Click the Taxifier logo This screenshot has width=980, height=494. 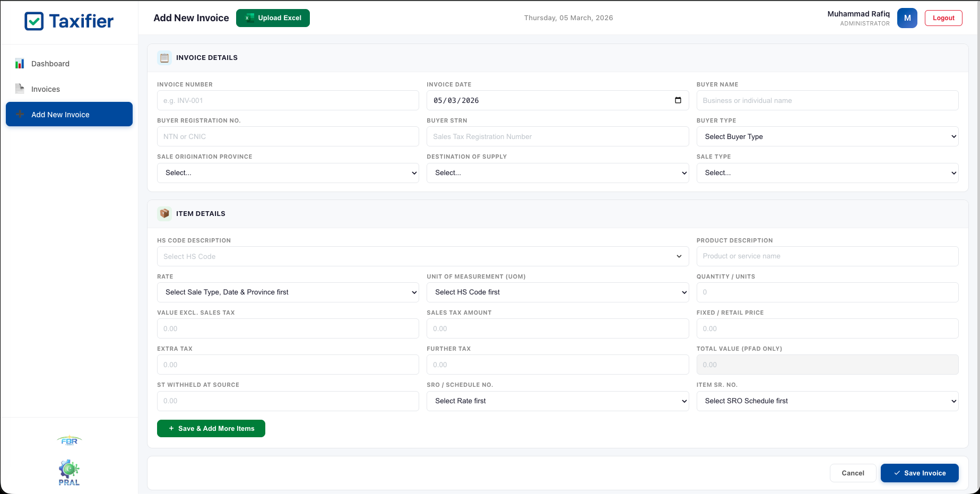pos(68,21)
